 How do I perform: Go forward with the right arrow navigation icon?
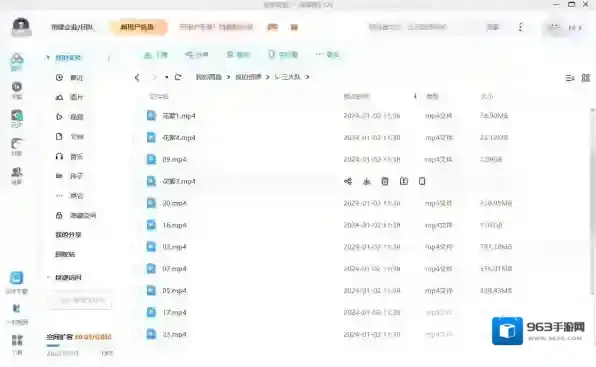click(x=154, y=78)
